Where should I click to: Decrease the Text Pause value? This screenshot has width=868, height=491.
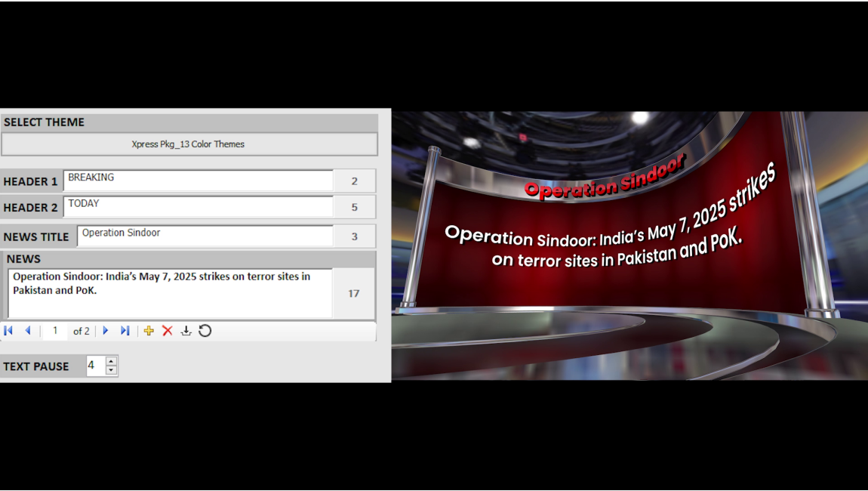point(112,370)
